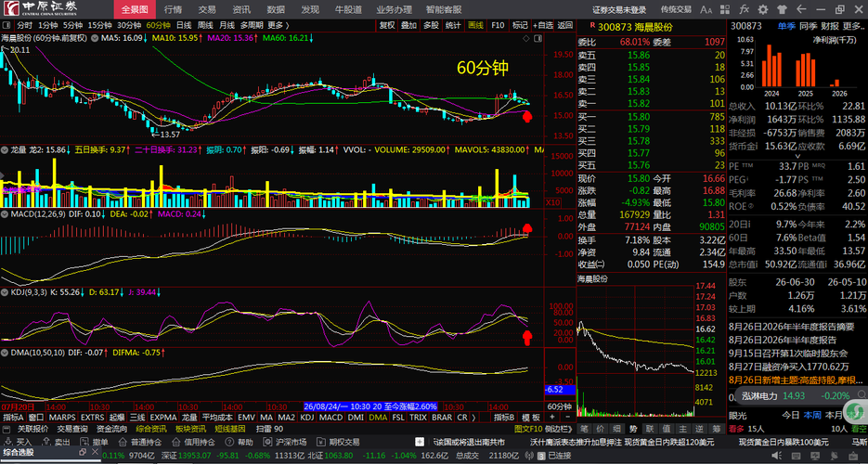
Task: Expand 更多 in financial panel header
Action: 853,25
